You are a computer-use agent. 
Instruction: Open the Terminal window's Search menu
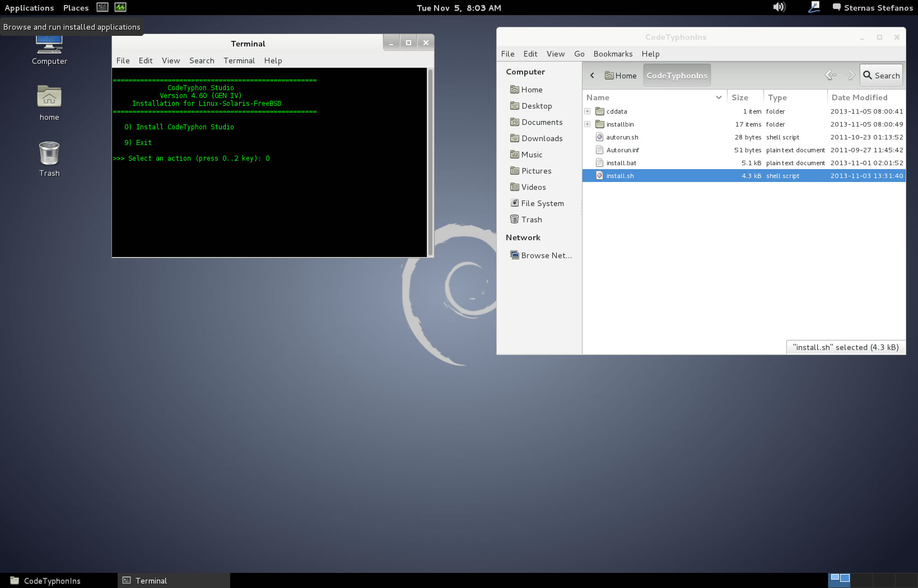pos(202,60)
